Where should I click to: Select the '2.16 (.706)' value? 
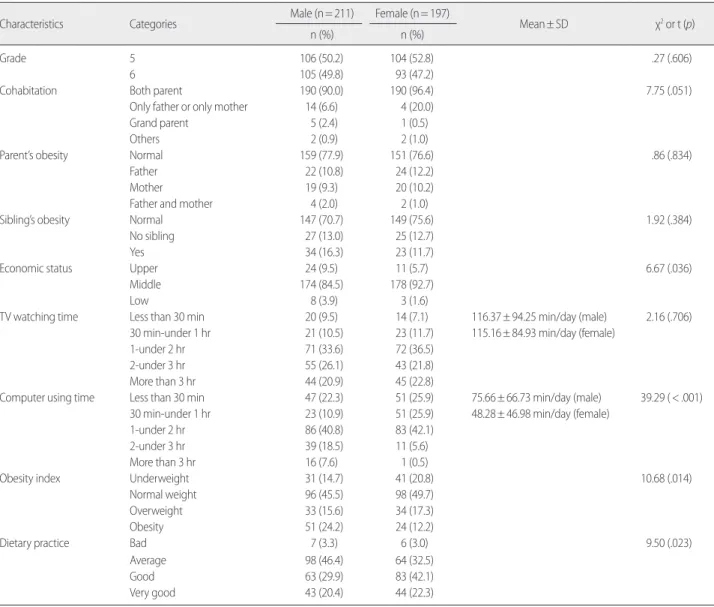pos(669,317)
